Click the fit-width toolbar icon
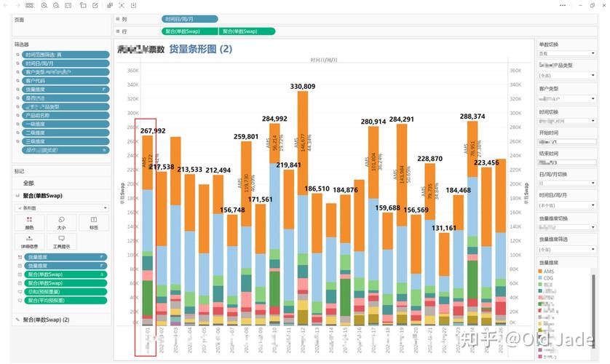 point(68,5)
